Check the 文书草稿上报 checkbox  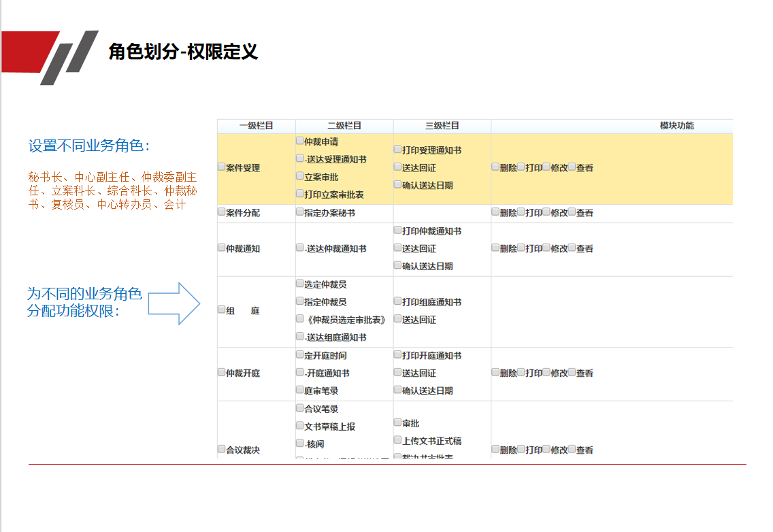pos(300,425)
